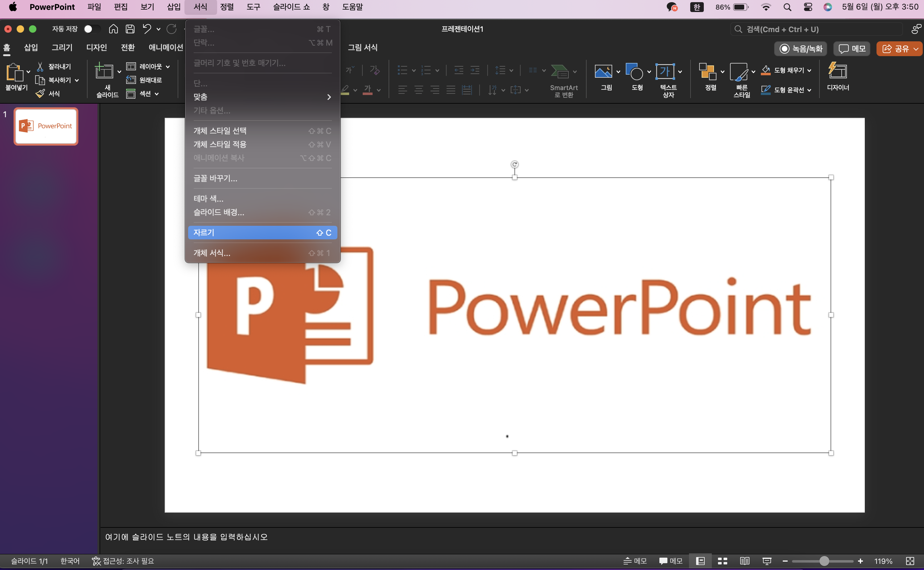Viewport: 924px width, 570px height.
Task: Toggle Comments (메모) speech bubble in status bar
Action: click(671, 561)
